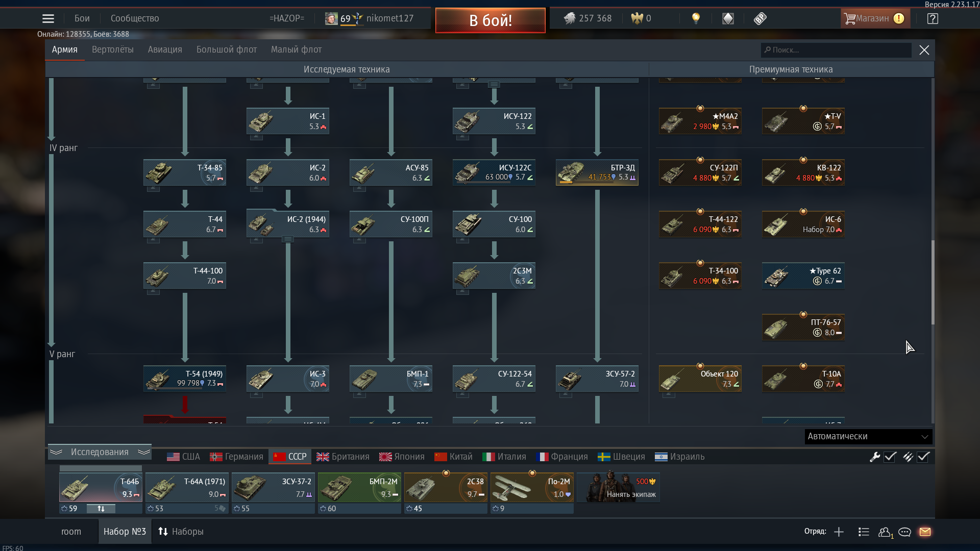Screen dimensions: 980x551
Task: Add squad member with plus icon
Action: point(839,532)
